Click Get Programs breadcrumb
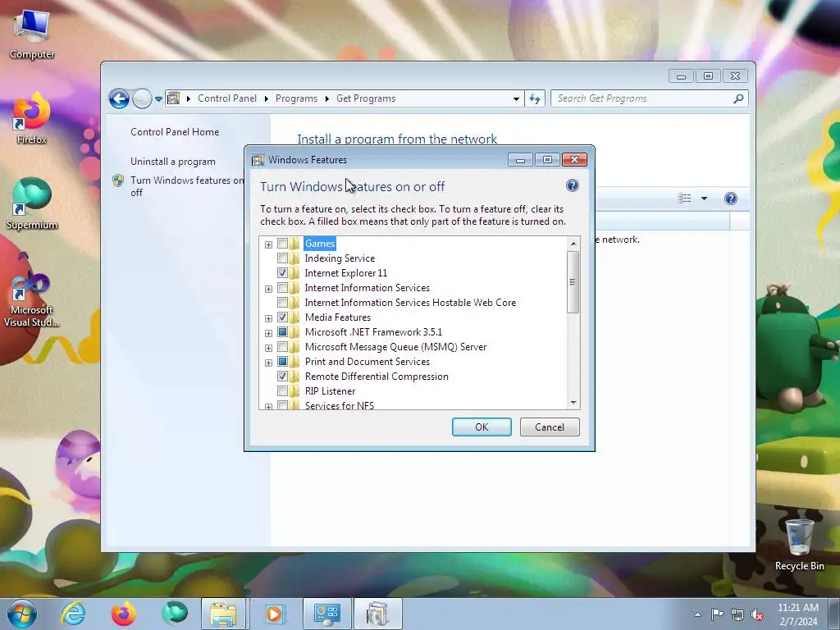 click(x=366, y=98)
